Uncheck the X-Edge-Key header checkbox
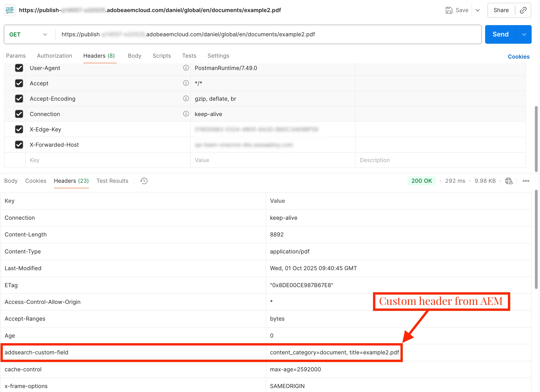Screen dimensions: 540x392 point(19,129)
